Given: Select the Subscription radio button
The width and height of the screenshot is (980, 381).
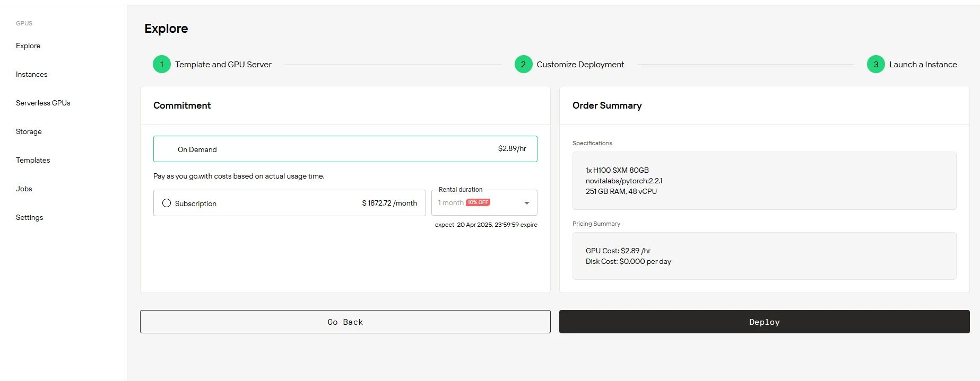Looking at the screenshot, I should click(167, 203).
